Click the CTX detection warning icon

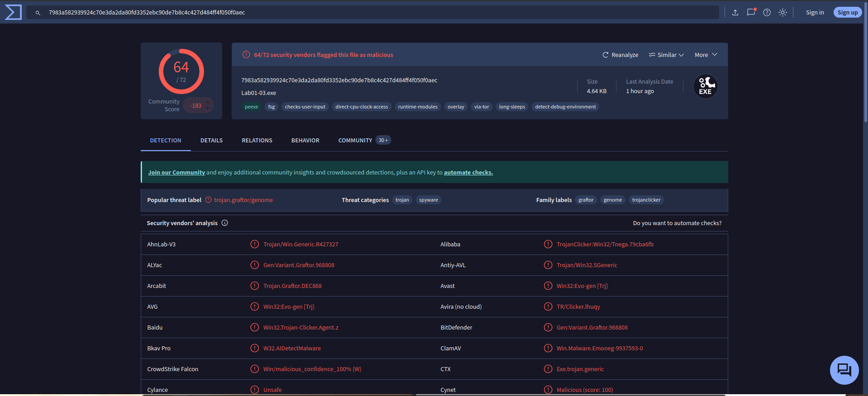coord(548,369)
